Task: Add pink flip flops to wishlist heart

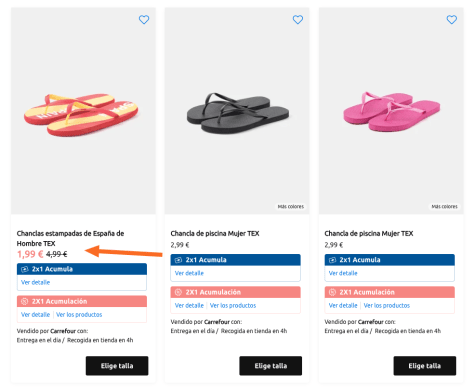Action: [452, 20]
